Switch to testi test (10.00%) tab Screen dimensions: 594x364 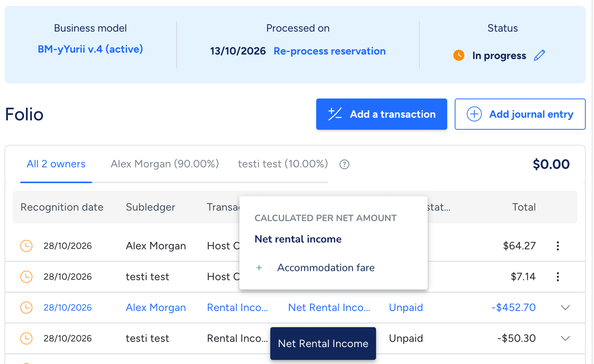[x=283, y=164]
